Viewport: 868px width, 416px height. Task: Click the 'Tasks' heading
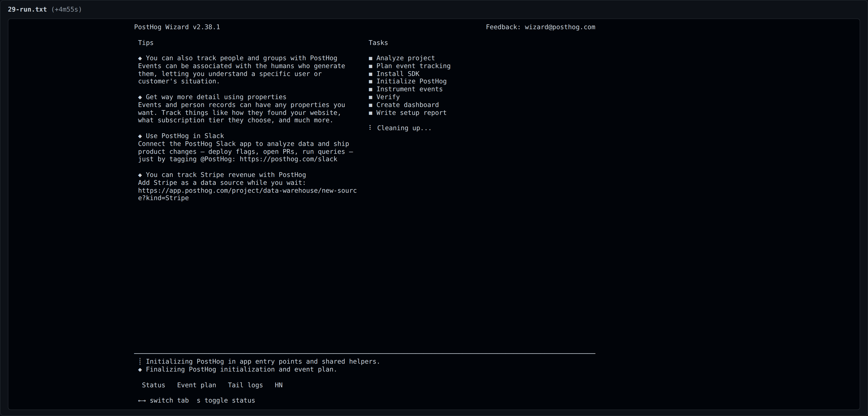click(x=378, y=43)
